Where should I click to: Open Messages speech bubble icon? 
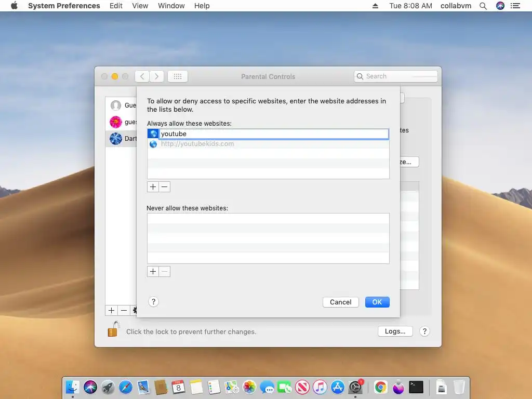[x=267, y=387]
